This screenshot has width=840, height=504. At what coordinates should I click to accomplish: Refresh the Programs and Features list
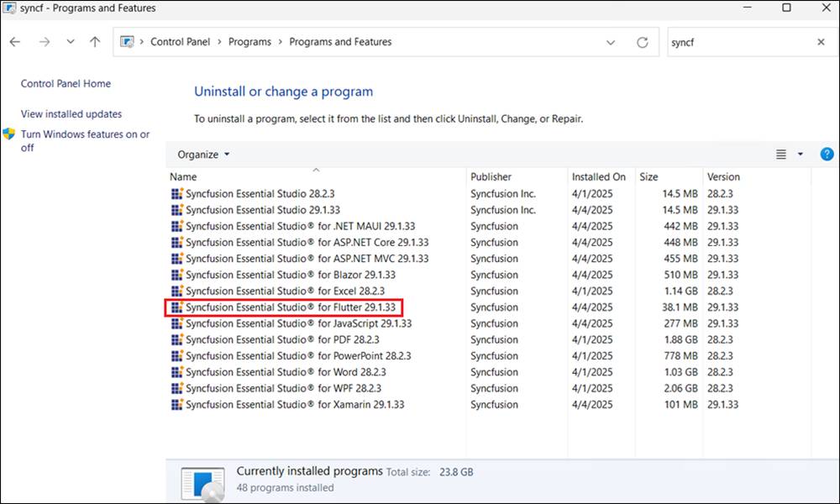(643, 42)
